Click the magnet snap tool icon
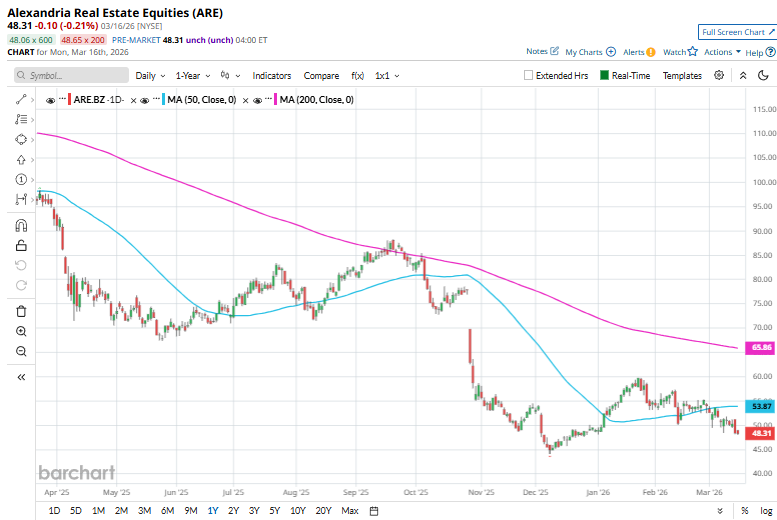 pos(21,225)
